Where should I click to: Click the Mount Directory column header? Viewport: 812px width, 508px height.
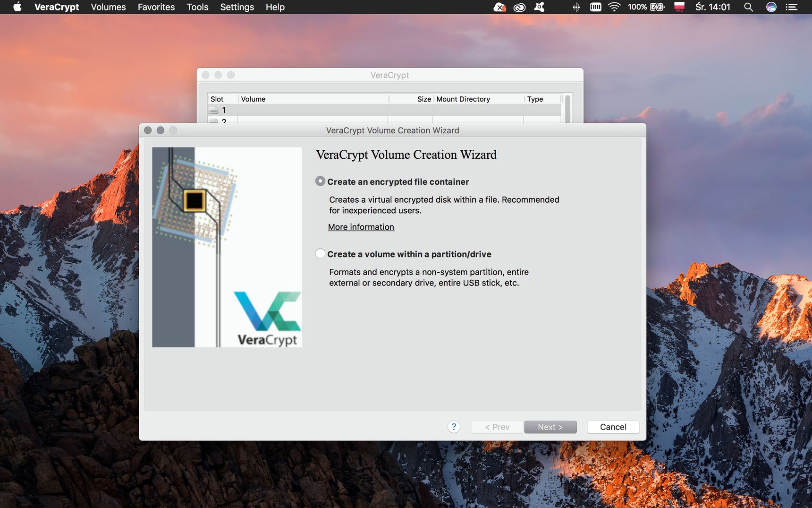(x=478, y=99)
